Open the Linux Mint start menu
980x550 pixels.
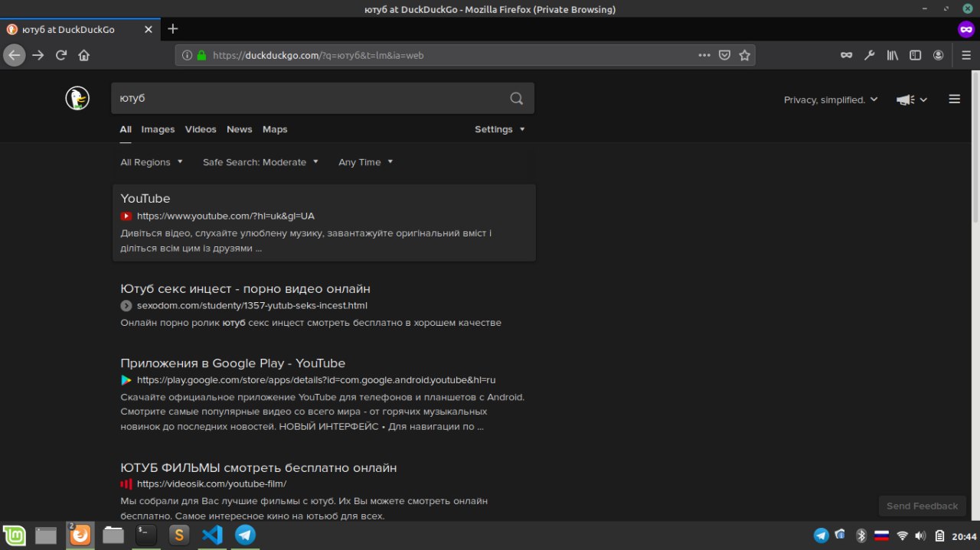click(13, 535)
